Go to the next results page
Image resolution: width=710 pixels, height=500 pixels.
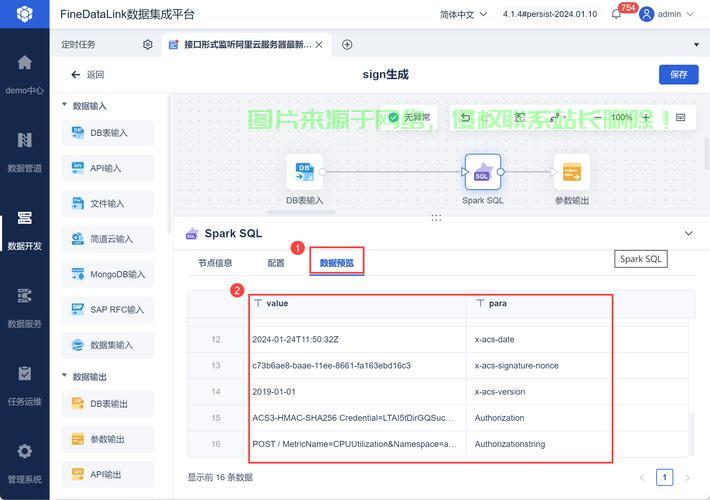(687, 477)
